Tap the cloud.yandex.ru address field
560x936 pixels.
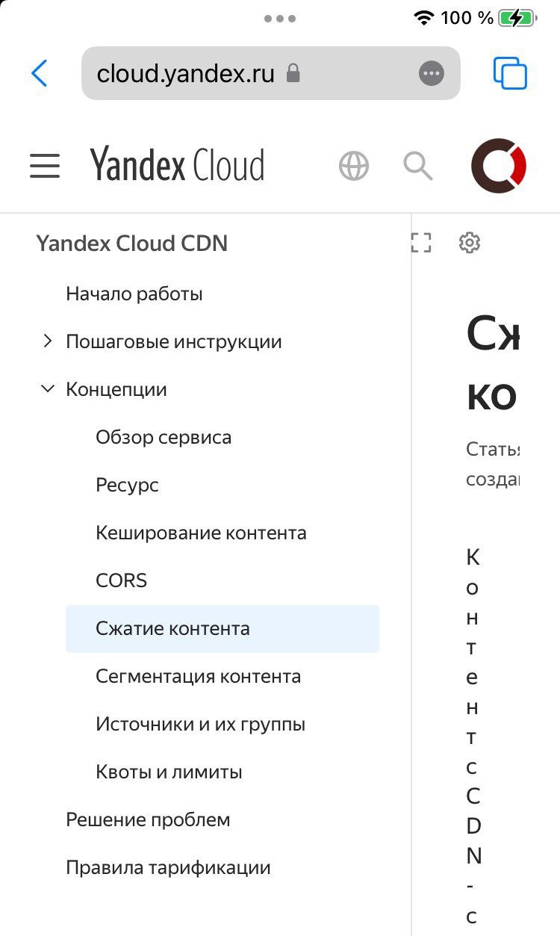pos(271,73)
